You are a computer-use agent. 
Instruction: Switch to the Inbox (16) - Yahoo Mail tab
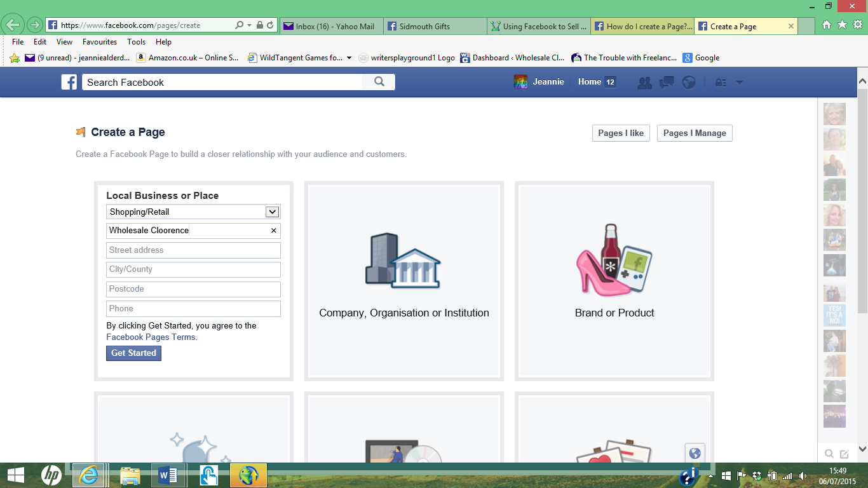pos(330,26)
